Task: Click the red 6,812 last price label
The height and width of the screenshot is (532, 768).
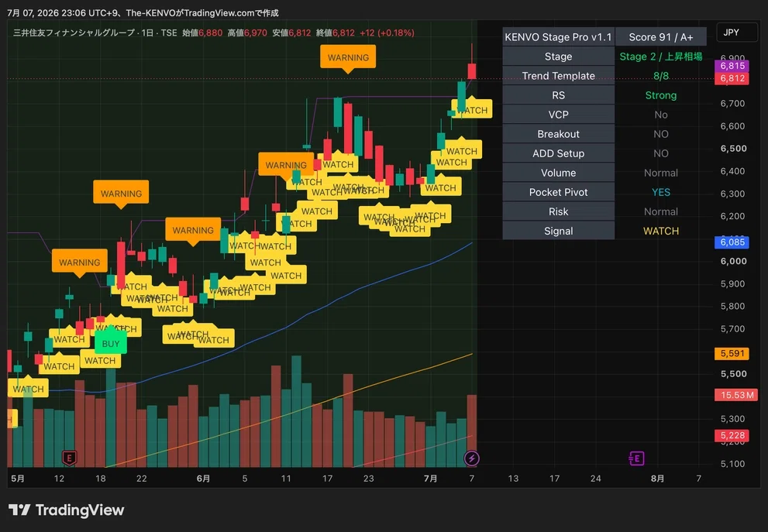Action: [732, 78]
